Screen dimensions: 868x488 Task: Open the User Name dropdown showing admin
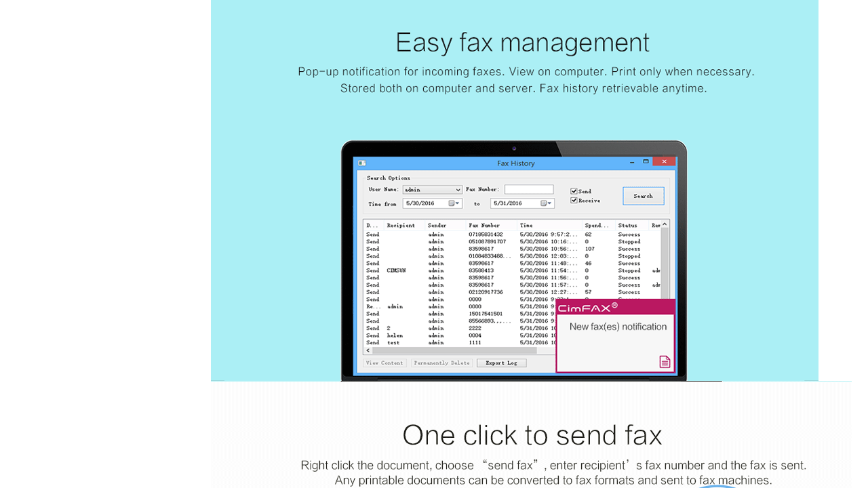tap(457, 190)
